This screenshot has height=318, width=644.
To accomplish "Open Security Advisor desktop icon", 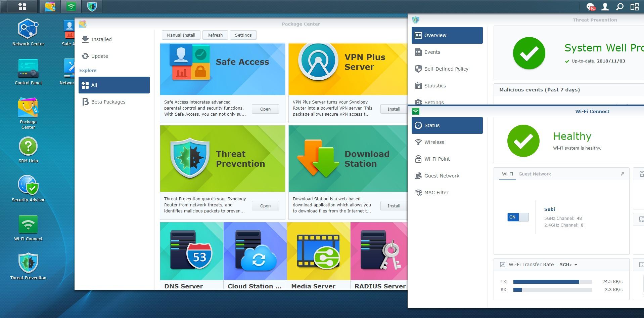I will [x=28, y=189].
